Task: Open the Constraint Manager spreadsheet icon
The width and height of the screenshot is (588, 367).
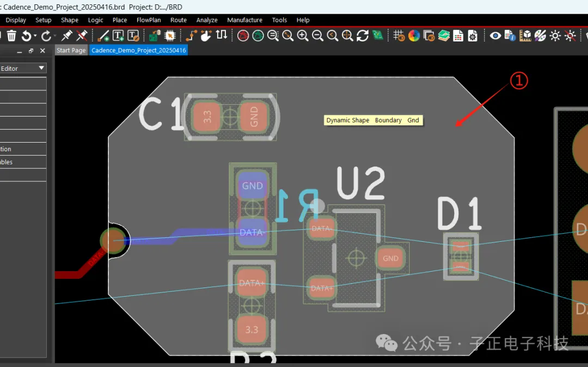Action: pyautogui.click(x=458, y=35)
